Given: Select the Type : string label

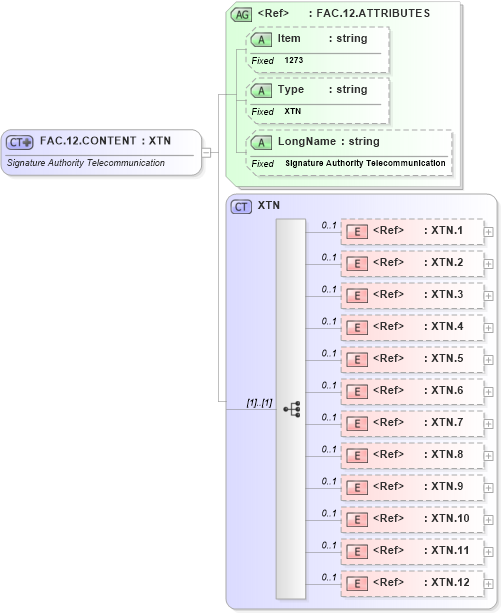Looking at the screenshot, I should pos(322,90).
